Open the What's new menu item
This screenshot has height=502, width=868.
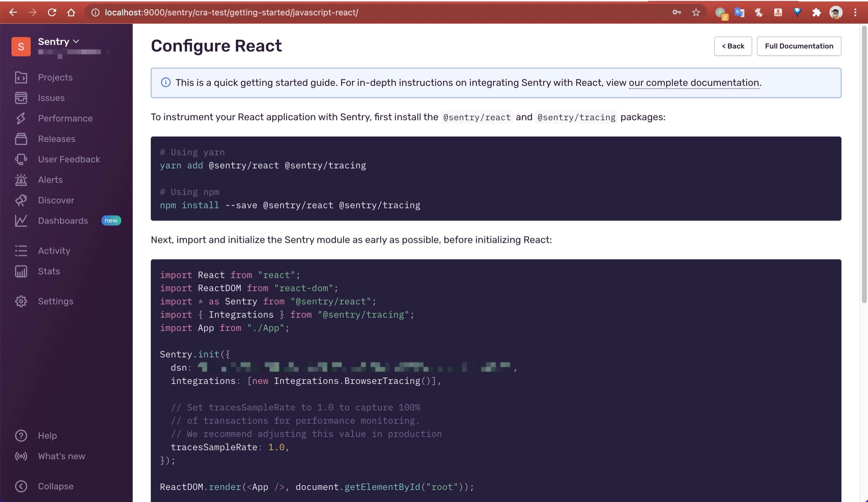[61, 456]
